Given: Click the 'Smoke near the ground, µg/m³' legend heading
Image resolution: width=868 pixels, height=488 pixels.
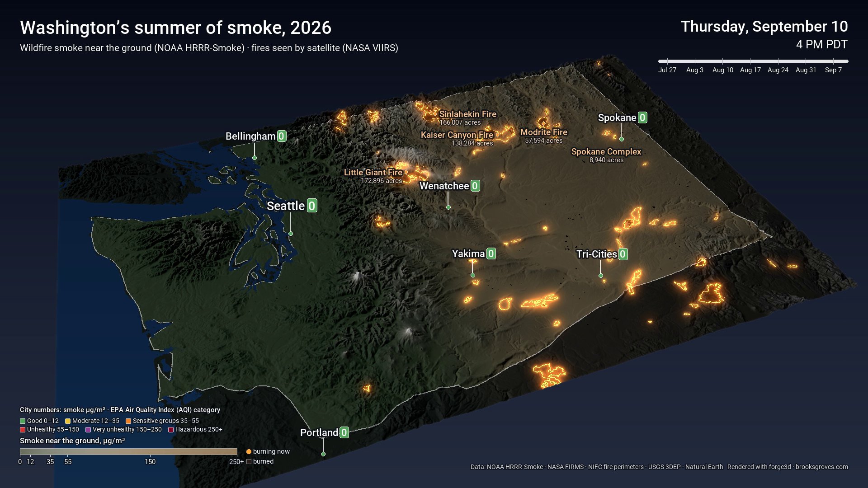Looking at the screenshot, I should (x=72, y=441).
